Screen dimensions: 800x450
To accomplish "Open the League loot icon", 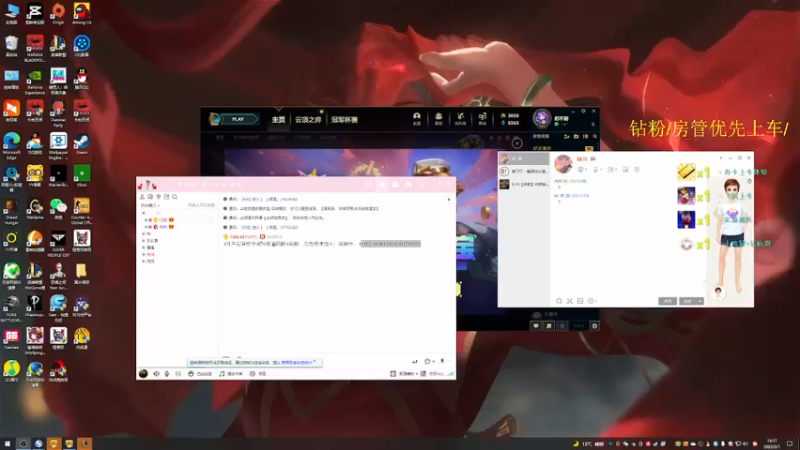I will pos(460,118).
